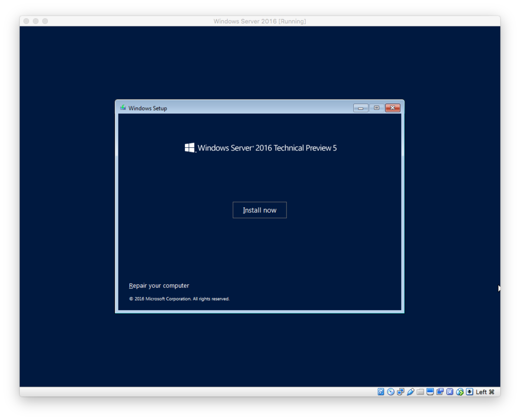This screenshot has height=420, width=520.
Task: Minimize the Windows Setup dialog
Action: pos(361,108)
